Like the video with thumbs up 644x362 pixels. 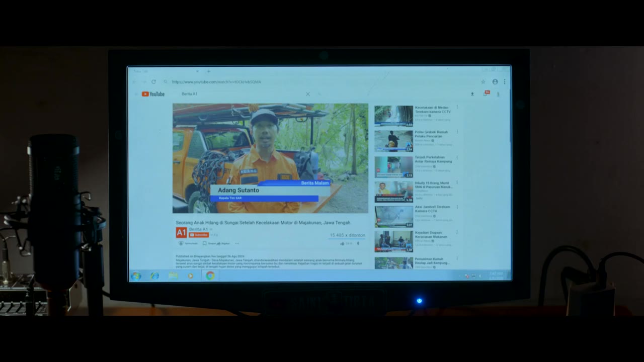343,243
